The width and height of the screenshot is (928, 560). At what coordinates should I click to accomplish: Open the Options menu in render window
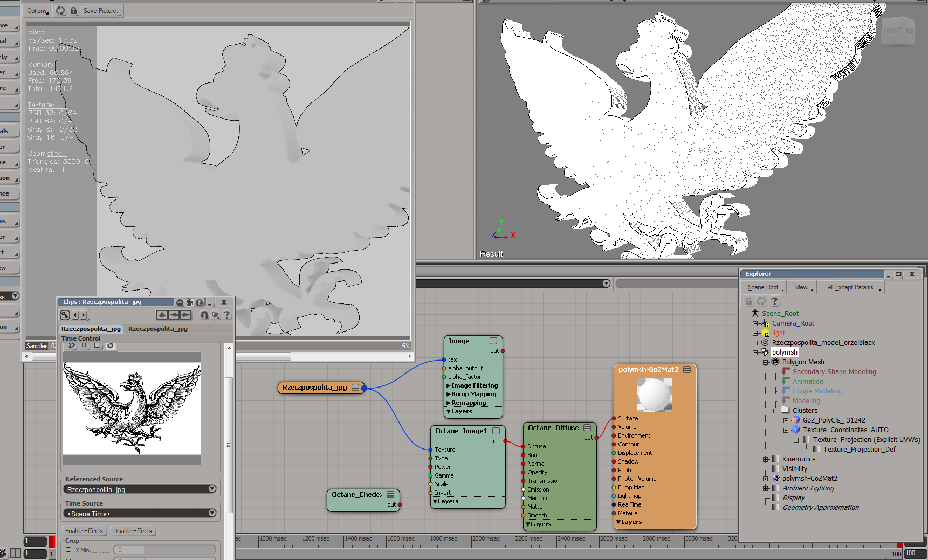pos(37,11)
